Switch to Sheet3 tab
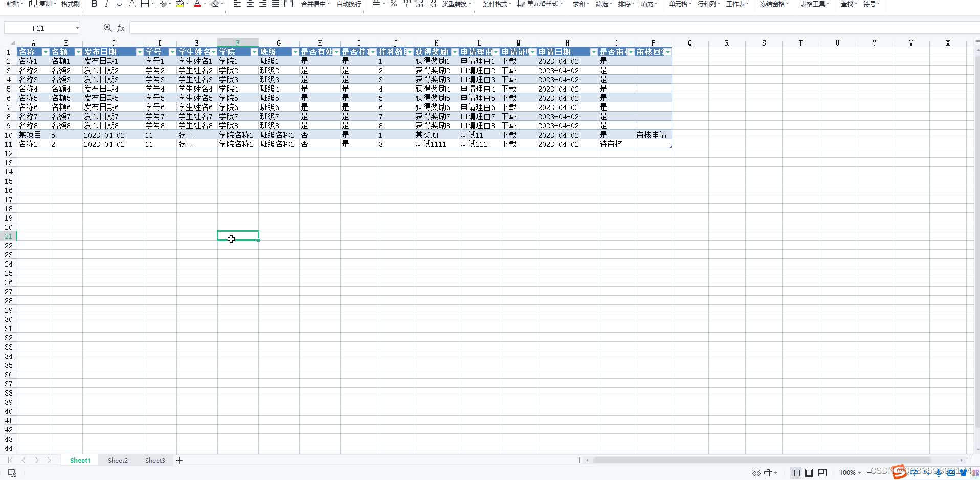The height and width of the screenshot is (480, 980). pos(155,460)
